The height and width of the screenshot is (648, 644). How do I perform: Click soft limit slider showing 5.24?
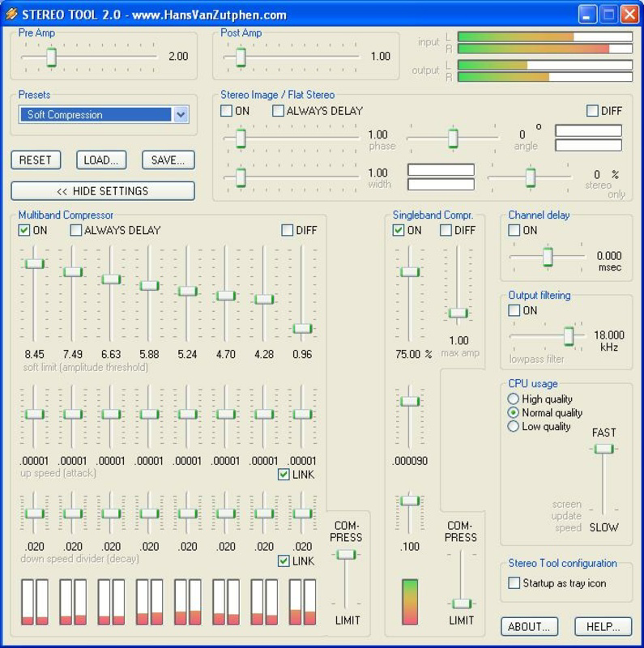point(188,291)
